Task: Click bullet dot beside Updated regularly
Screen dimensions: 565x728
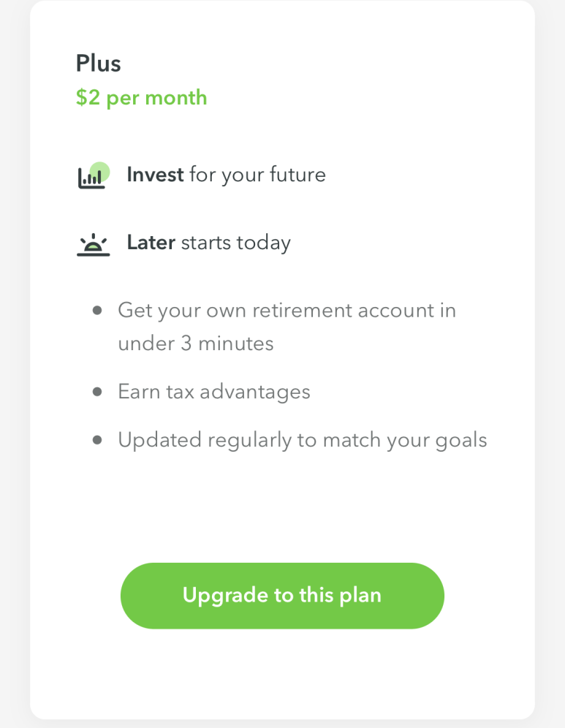Action: (97, 440)
